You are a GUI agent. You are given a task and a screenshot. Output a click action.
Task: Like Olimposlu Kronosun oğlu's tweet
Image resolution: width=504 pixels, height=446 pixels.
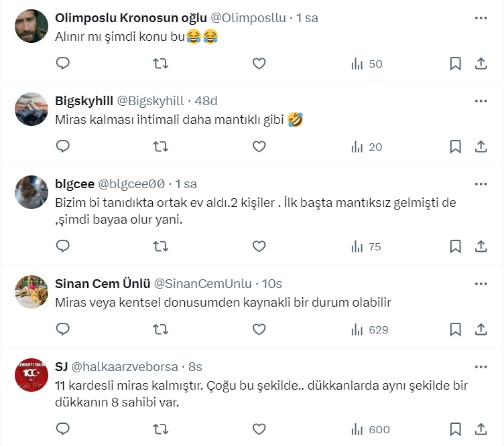tap(259, 64)
